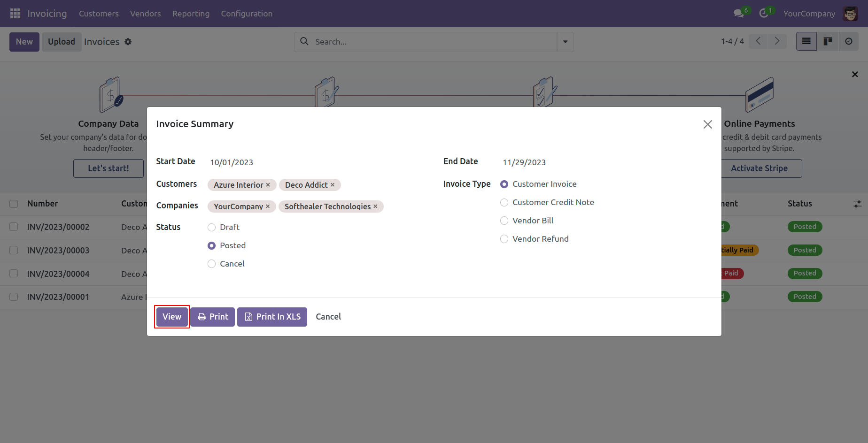Open the YourCompany company switcher
This screenshot has height=443, width=868.
(809, 14)
